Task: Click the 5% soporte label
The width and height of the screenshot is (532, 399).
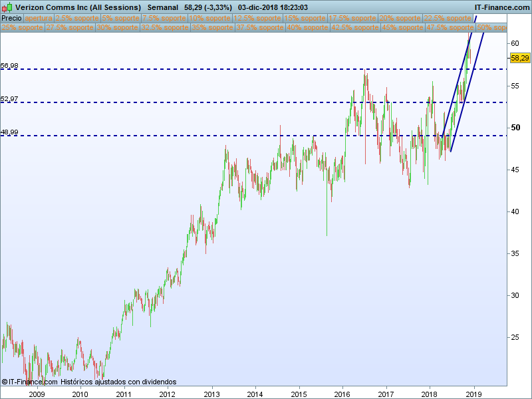Action: pos(121,19)
